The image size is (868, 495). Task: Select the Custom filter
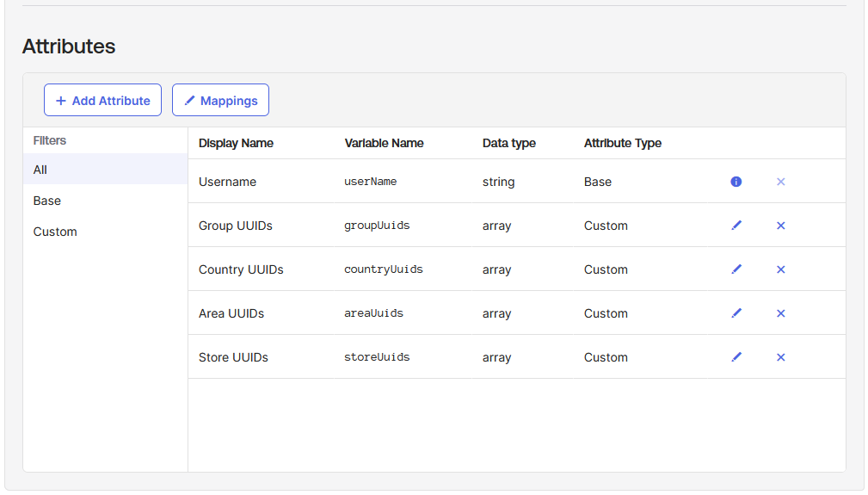point(105,232)
